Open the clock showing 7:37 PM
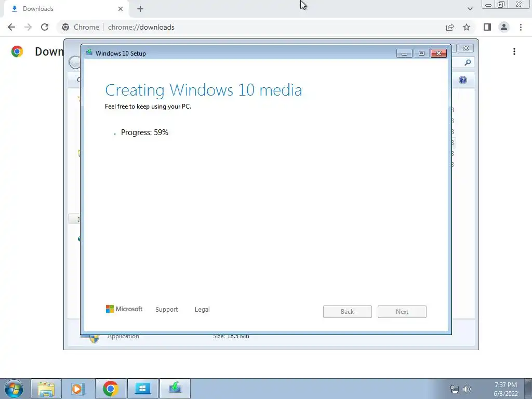The width and height of the screenshot is (532, 399). click(x=506, y=389)
